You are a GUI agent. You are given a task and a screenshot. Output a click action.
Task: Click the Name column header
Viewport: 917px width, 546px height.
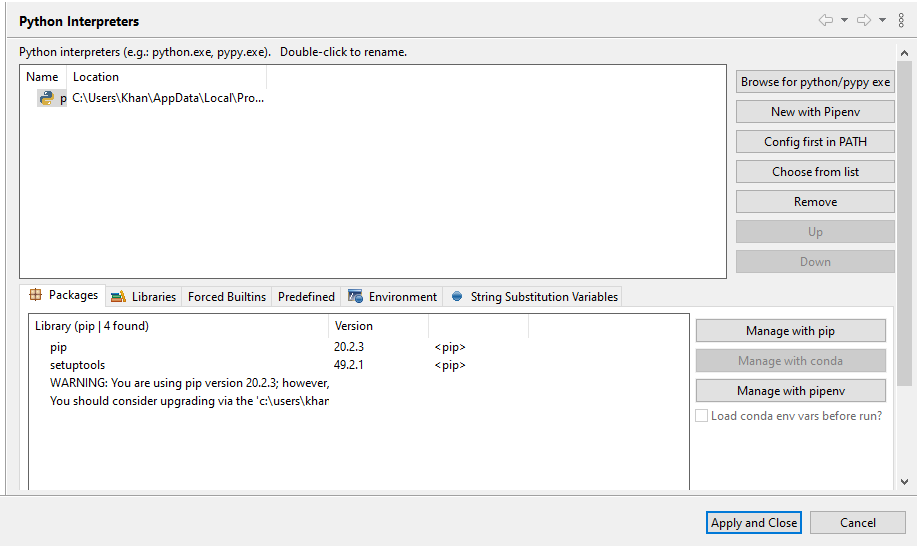[42, 77]
